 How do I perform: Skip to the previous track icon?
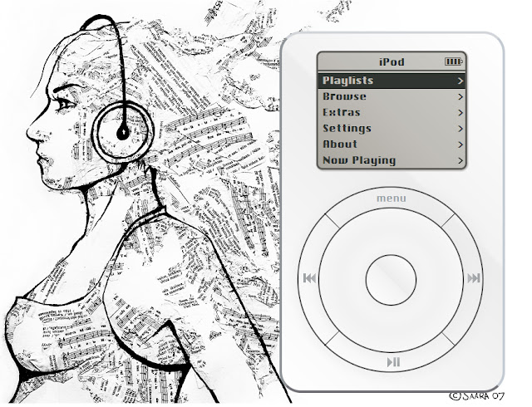(309, 278)
